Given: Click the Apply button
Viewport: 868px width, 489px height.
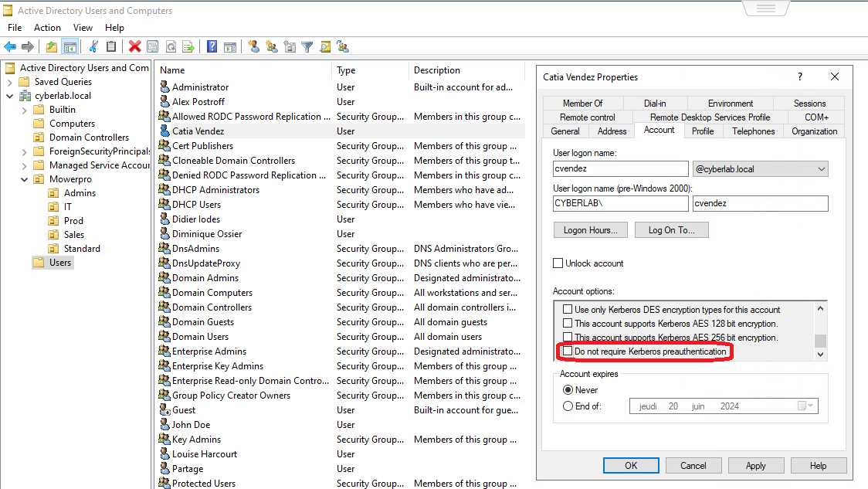Looking at the screenshot, I should (755, 466).
